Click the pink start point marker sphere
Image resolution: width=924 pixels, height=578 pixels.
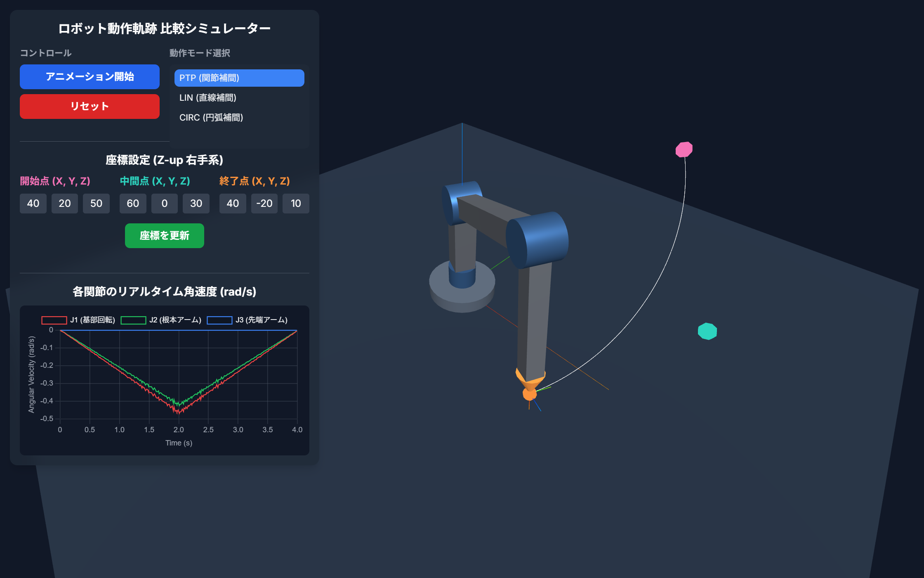click(684, 149)
